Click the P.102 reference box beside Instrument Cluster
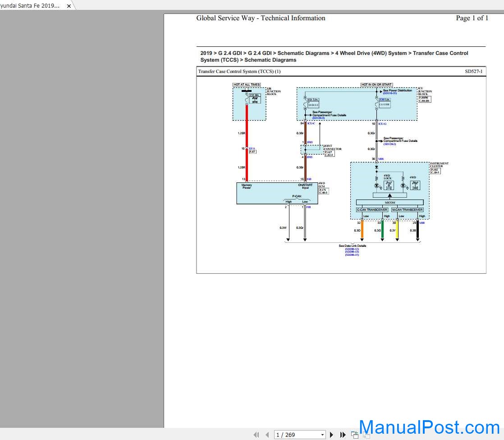504x440 pixels. tap(435, 171)
